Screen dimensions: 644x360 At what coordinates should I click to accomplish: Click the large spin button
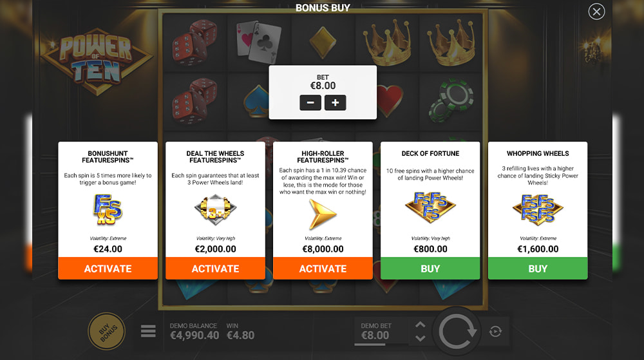pos(457,331)
